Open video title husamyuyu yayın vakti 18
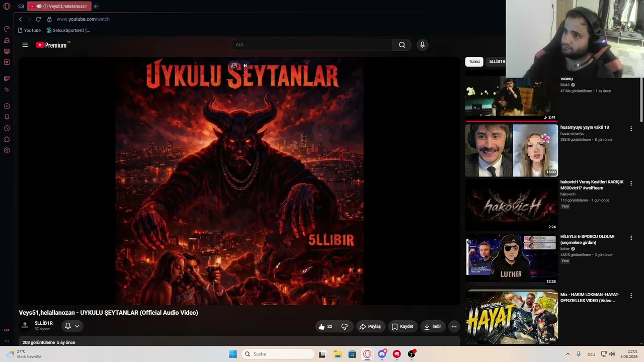The height and width of the screenshot is (362, 644). pyautogui.click(x=585, y=127)
